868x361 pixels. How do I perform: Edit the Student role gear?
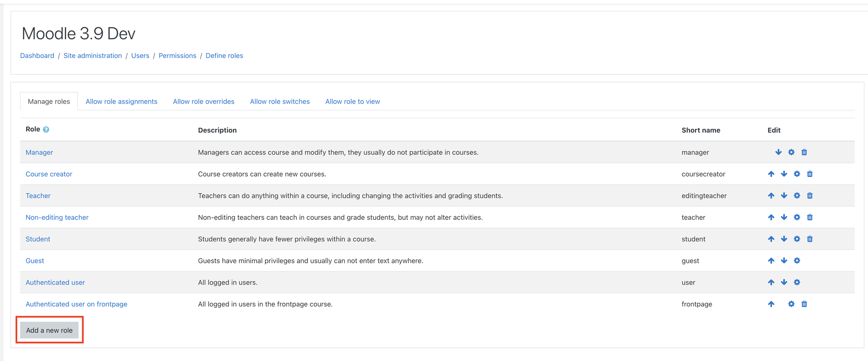pyautogui.click(x=797, y=239)
